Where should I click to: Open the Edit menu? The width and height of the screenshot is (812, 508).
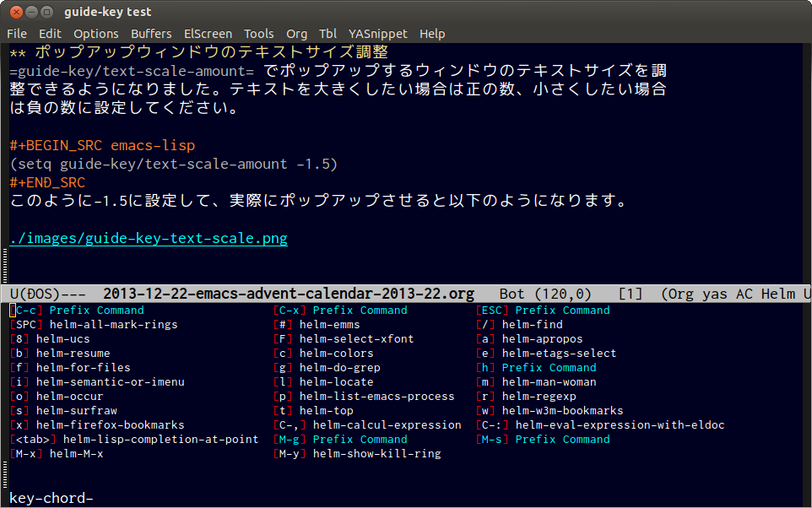pos(50,34)
